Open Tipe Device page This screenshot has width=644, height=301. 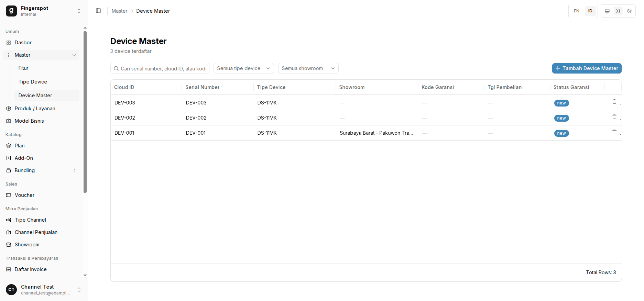click(x=47, y=82)
